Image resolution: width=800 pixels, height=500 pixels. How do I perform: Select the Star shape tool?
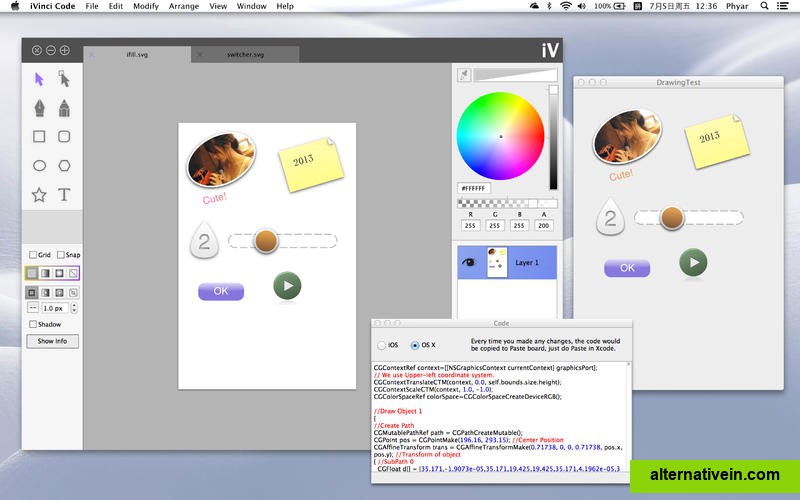coord(40,195)
